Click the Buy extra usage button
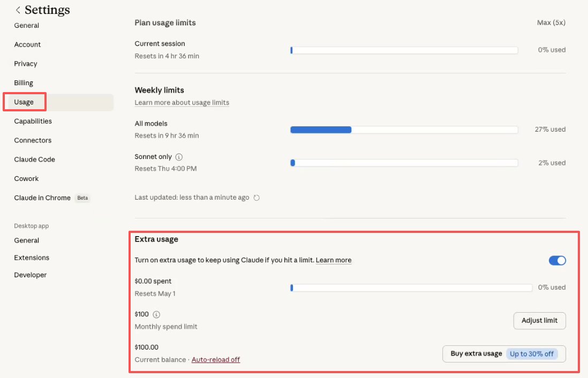Image resolution: width=588 pixels, height=378 pixels. [504, 353]
